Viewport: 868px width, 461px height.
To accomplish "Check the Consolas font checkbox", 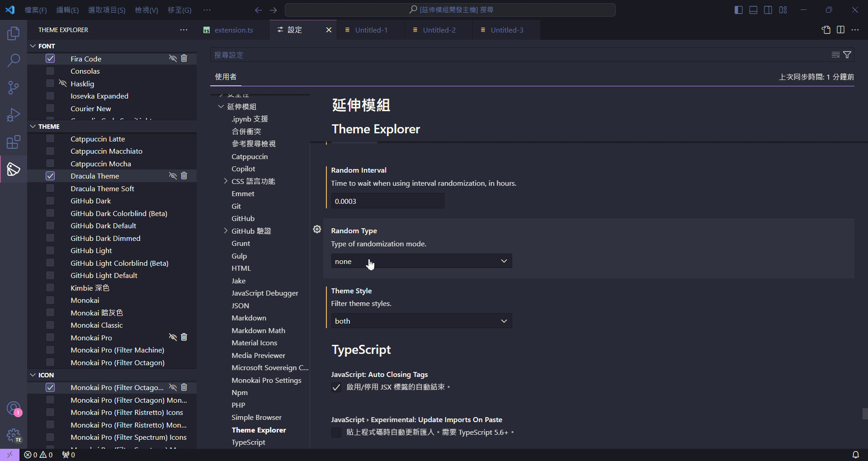I will tap(50, 71).
